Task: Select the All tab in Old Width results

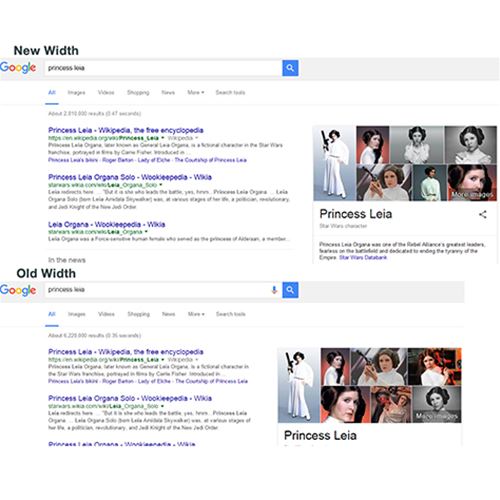Action: tap(52, 314)
